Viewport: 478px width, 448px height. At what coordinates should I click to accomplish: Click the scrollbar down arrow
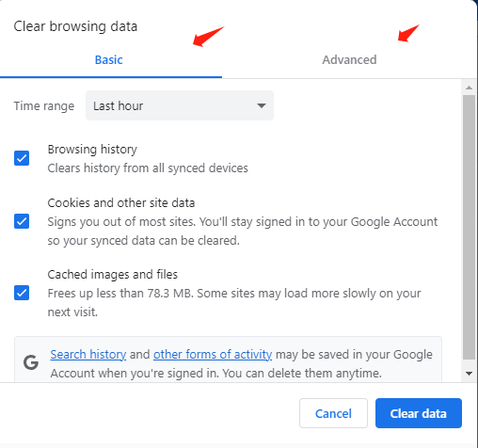point(469,374)
